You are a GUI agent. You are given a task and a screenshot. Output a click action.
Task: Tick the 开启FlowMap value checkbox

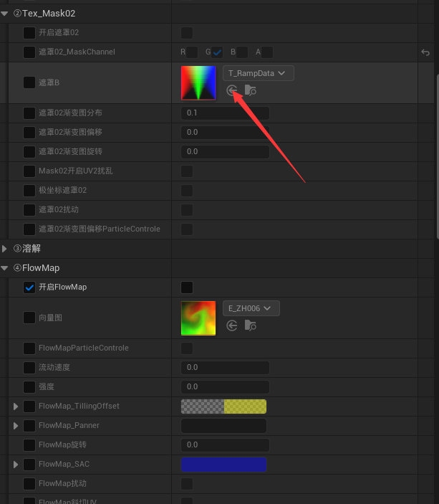(x=187, y=287)
